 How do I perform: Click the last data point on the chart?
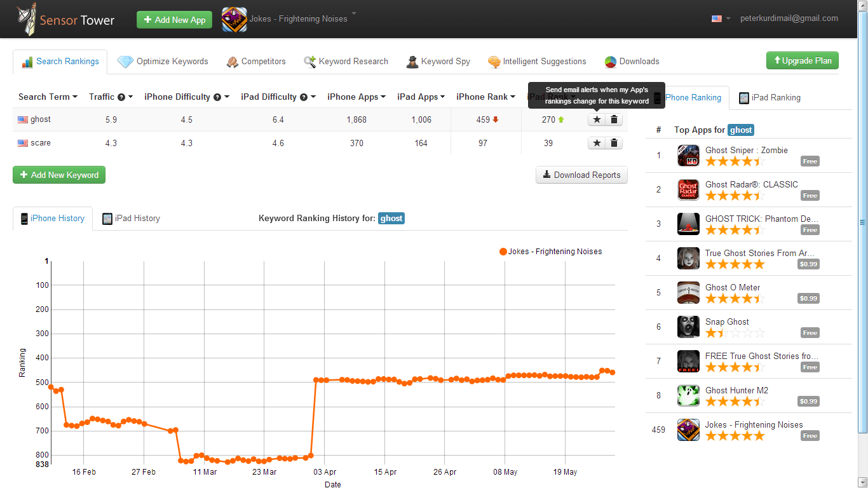tap(612, 372)
